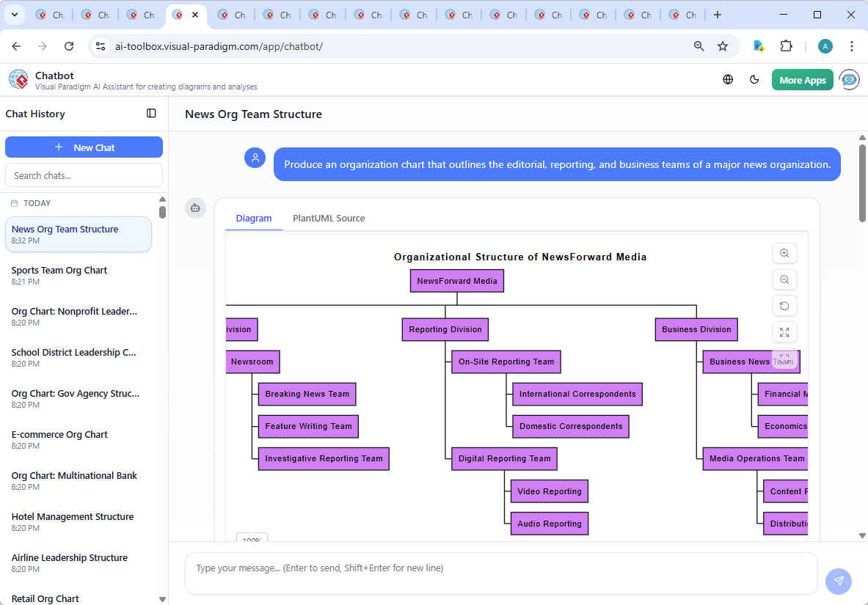Click the Chatbot app logo
The height and width of the screenshot is (605, 868).
pos(18,79)
